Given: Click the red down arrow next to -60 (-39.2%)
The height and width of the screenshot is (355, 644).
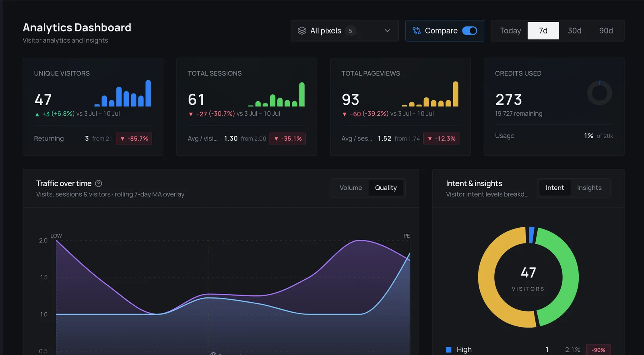Looking at the screenshot, I should (345, 114).
